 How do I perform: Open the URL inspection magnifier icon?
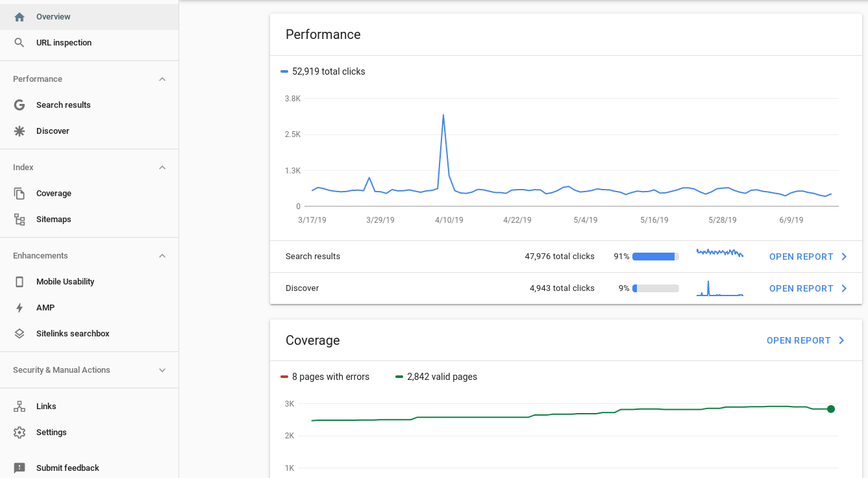pos(19,42)
